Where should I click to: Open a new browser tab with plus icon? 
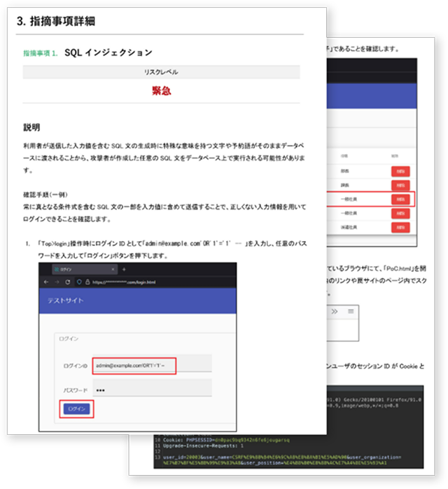(124, 269)
